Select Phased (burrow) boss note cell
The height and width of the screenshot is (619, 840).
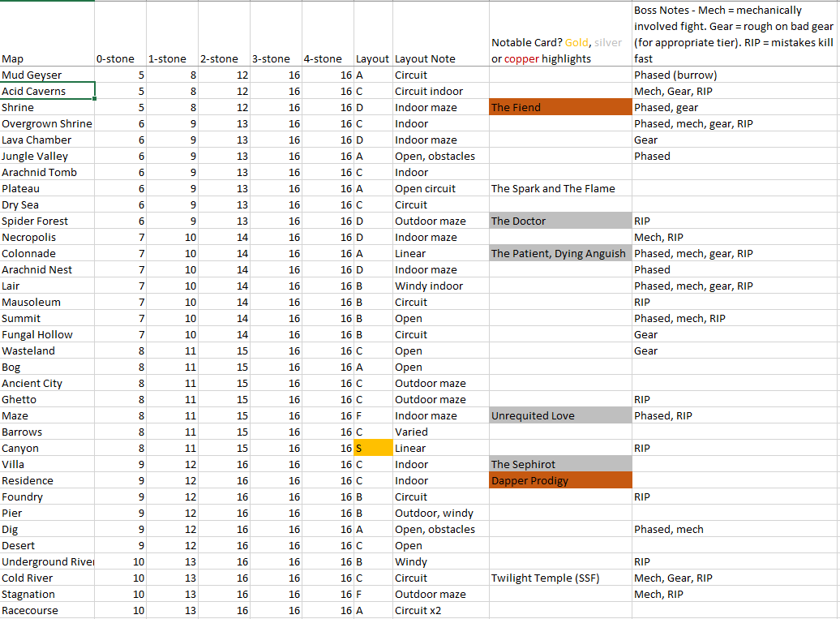click(736, 75)
